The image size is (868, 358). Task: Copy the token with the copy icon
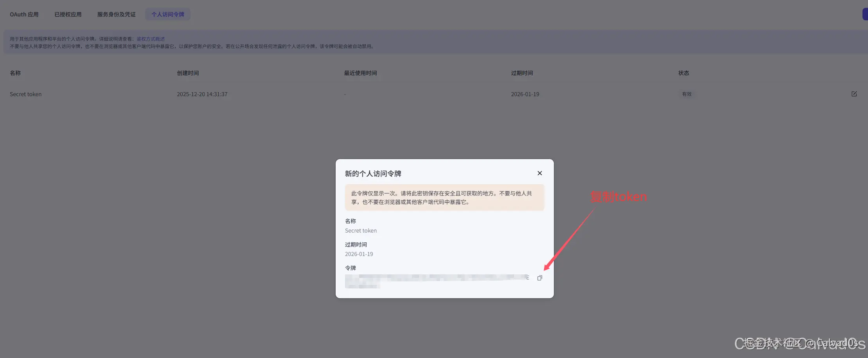(x=540, y=278)
